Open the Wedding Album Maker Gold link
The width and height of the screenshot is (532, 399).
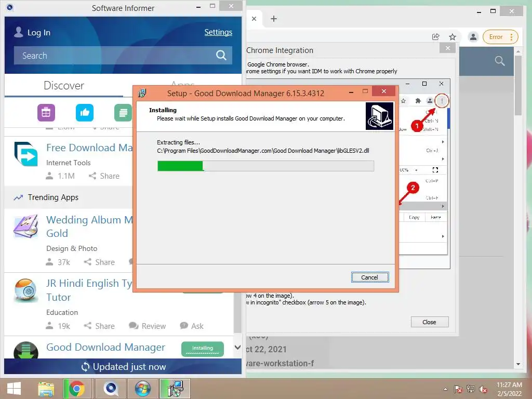point(89,227)
